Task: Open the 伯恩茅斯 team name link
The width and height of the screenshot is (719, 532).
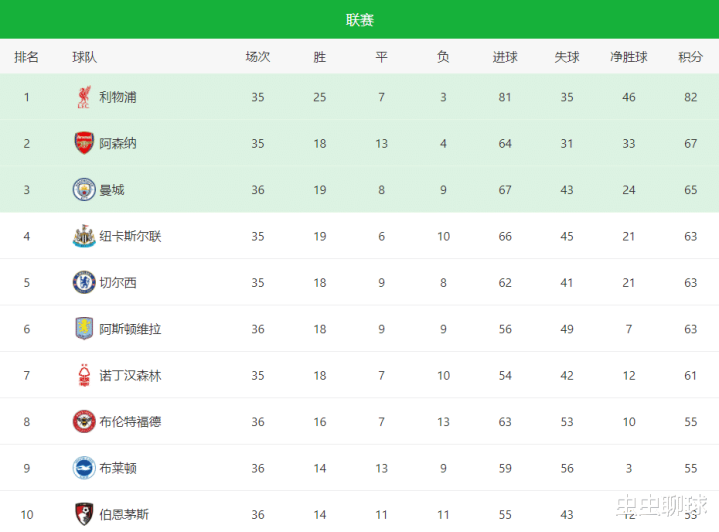Action: point(124,514)
